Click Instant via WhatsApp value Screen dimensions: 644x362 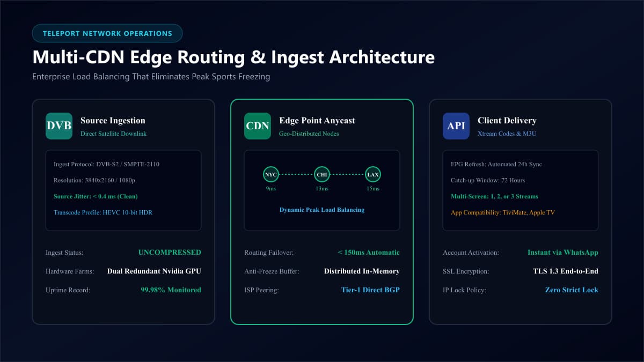pos(563,252)
